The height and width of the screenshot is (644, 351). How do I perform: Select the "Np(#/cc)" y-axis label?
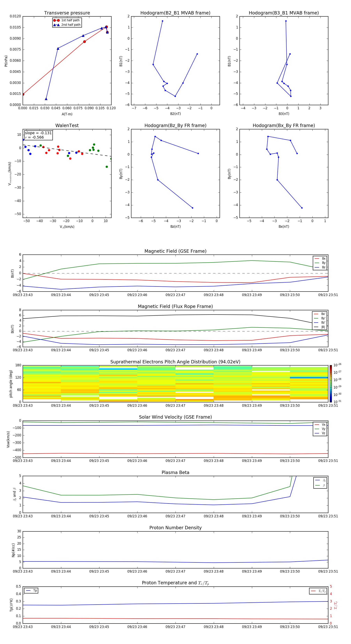point(13,550)
